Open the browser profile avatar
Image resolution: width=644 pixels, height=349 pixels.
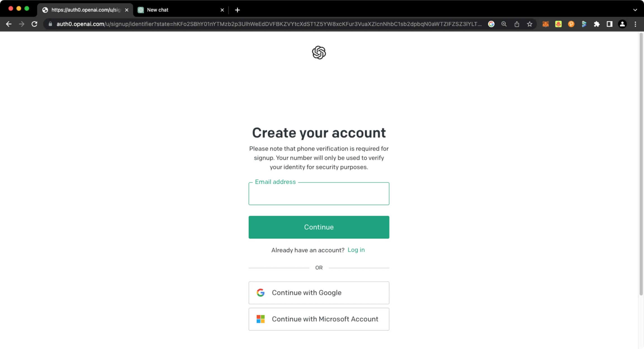622,24
